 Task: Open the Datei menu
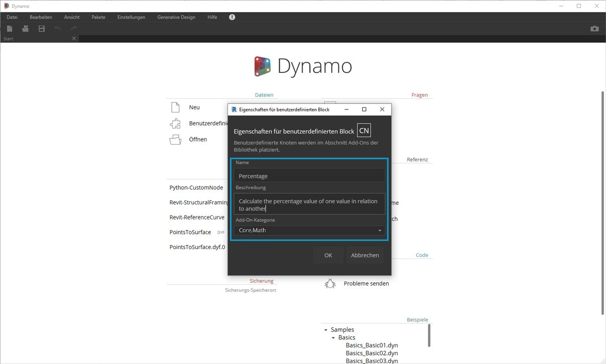pyautogui.click(x=12, y=17)
